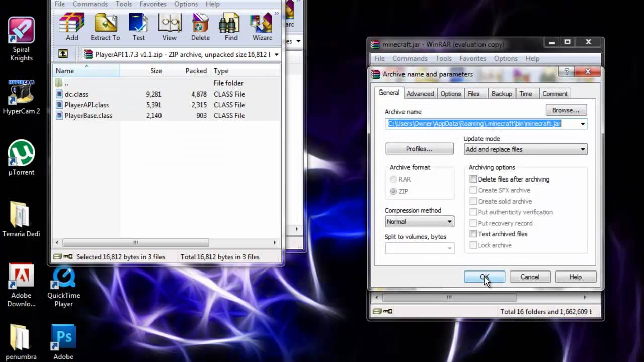Screen dimensions: 644x362
Task: Expand the toolbar overflow chevron
Action: (x=276, y=14)
